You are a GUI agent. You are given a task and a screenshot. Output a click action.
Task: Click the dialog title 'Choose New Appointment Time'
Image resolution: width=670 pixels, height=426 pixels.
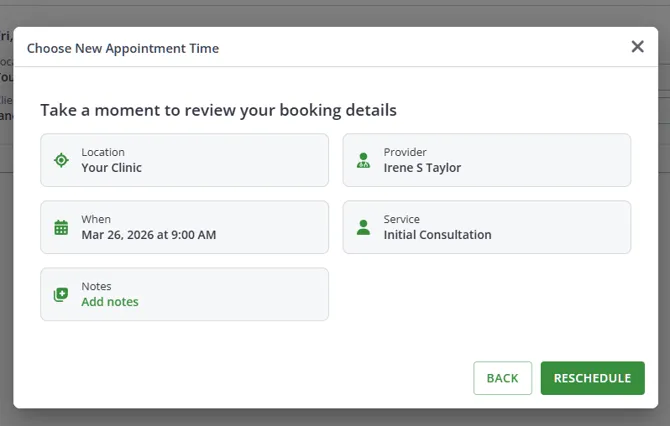click(x=123, y=48)
